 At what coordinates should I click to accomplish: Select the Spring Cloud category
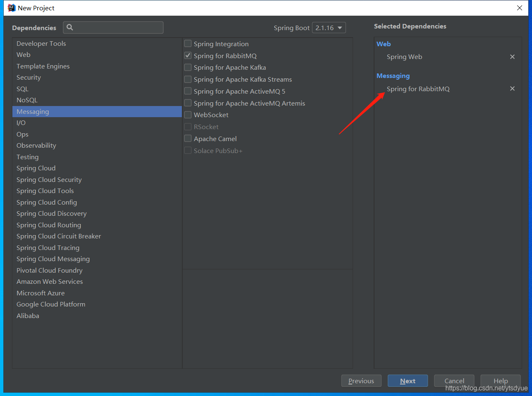point(97,168)
